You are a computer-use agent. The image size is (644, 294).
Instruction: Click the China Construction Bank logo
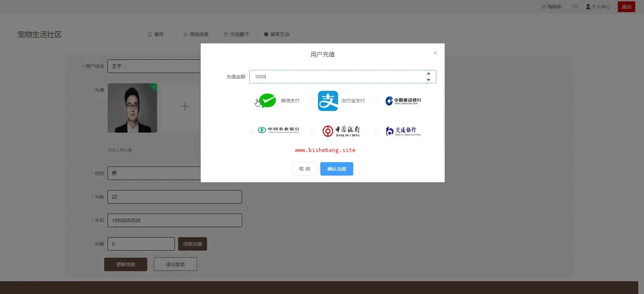pyautogui.click(x=403, y=101)
